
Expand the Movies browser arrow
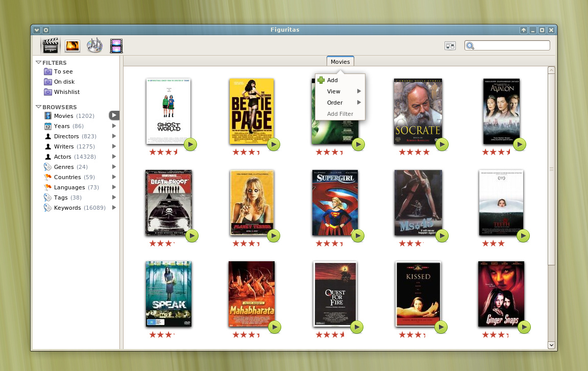(x=114, y=115)
